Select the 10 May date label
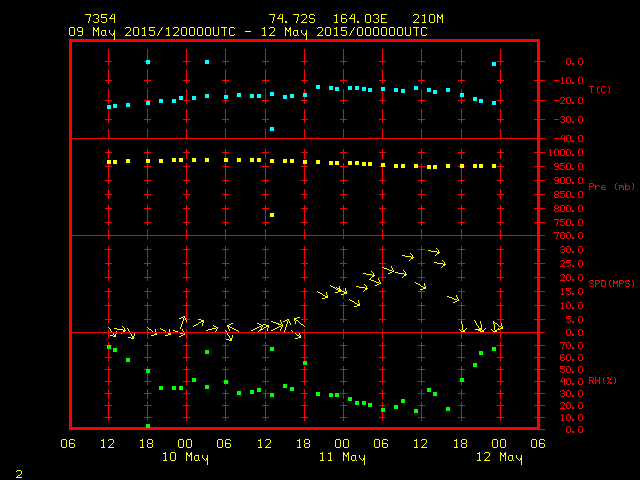Image resolution: width=640 pixels, height=480 pixels. coord(185,457)
